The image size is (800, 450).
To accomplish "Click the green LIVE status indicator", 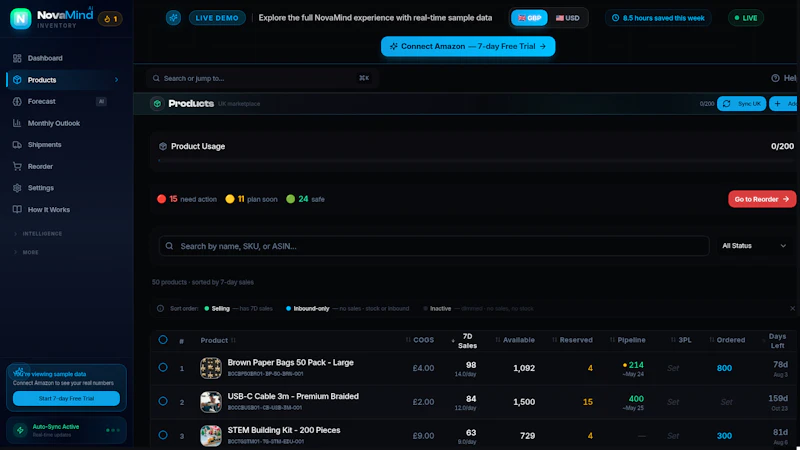I will tap(746, 18).
